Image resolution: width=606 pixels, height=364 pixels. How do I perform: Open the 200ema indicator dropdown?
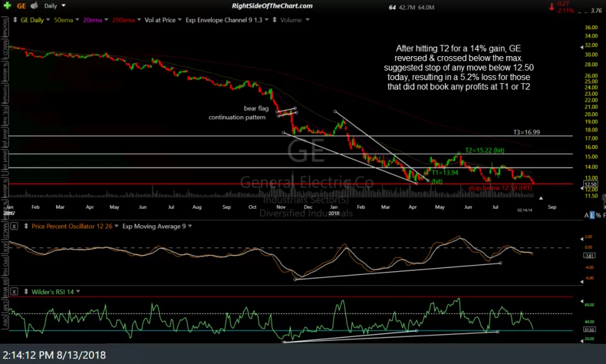pyautogui.click(x=139, y=20)
